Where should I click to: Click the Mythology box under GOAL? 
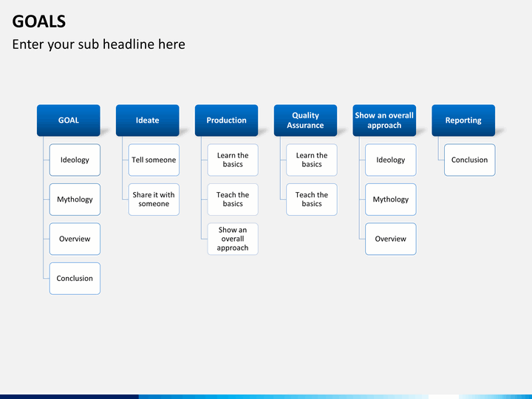tap(75, 199)
